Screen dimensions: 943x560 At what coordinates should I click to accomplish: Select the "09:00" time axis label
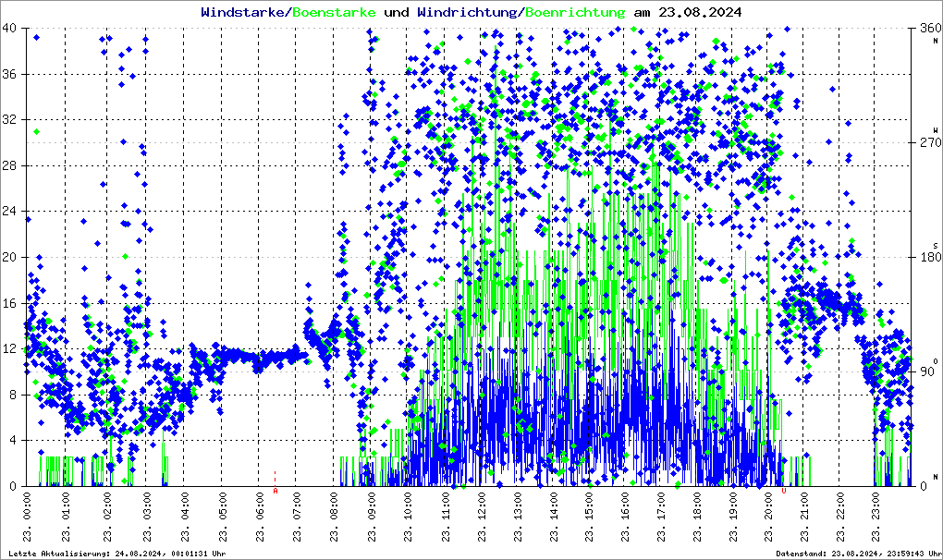click(371, 517)
